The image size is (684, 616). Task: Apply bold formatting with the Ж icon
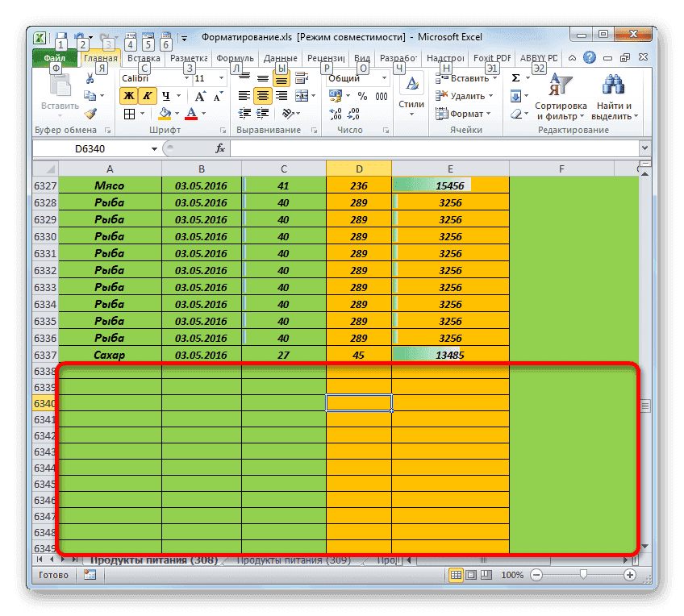click(129, 95)
